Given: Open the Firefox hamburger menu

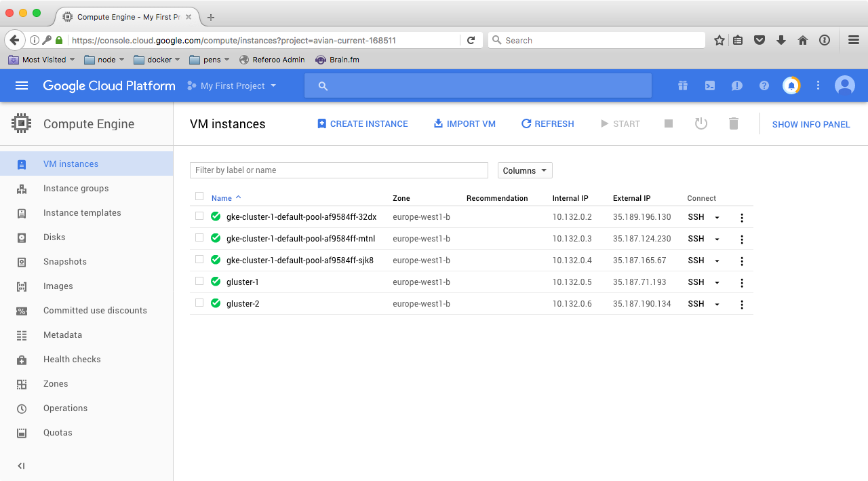Looking at the screenshot, I should click(854, 40).
